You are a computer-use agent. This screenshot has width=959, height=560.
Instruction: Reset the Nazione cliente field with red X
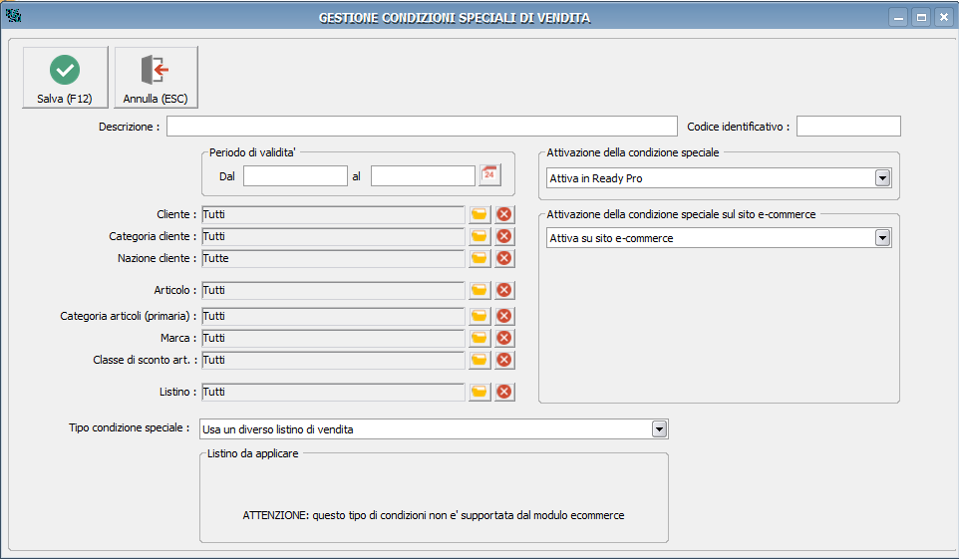[504, 258]
